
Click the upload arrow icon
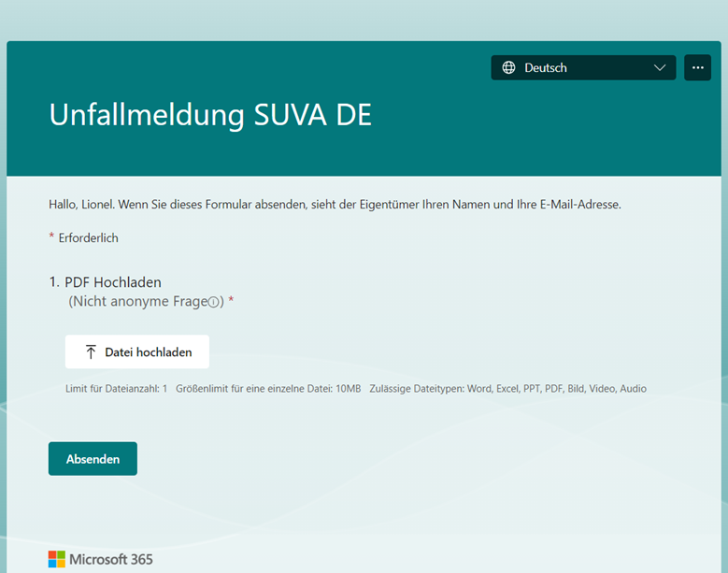91,352
